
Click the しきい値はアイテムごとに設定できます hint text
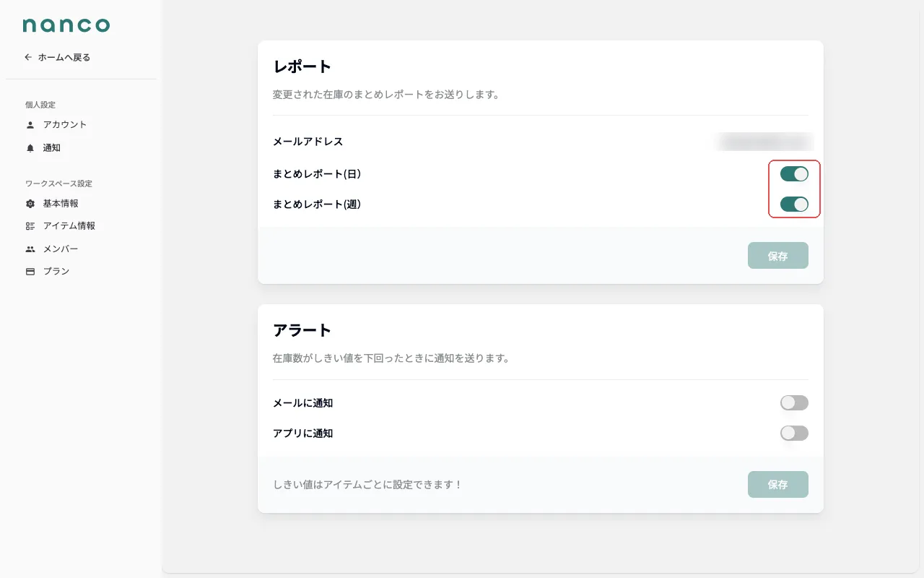367,485
